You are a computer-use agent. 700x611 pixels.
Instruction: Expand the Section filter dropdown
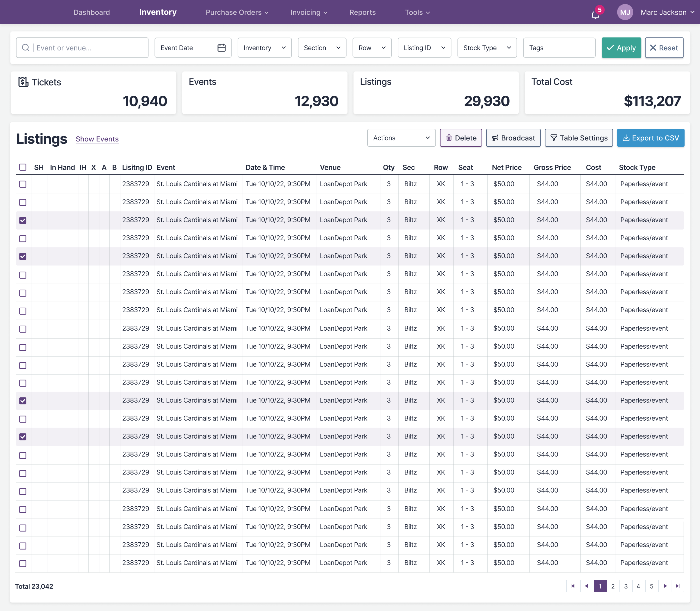(x=322, y=48)
